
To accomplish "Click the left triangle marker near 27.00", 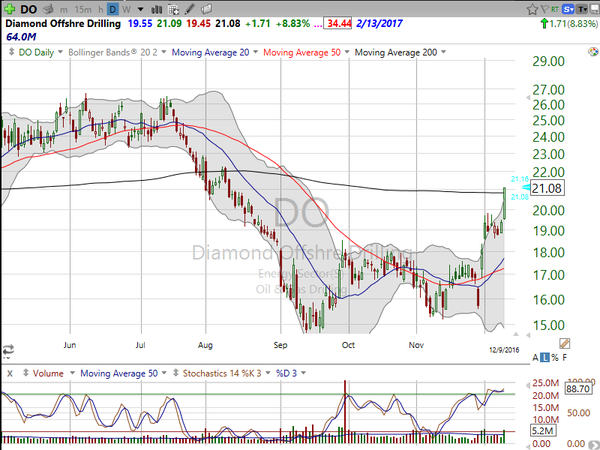I will coord(528,98).
